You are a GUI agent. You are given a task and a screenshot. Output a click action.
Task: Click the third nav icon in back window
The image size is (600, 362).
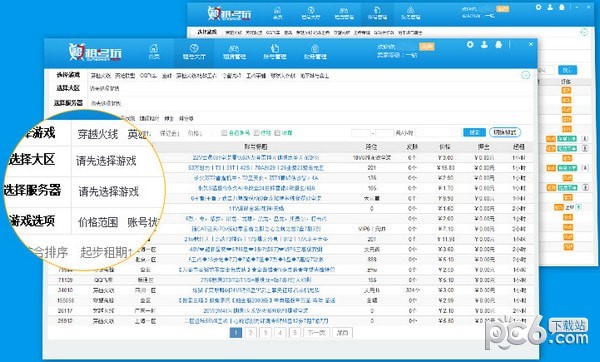click(344, 13)
